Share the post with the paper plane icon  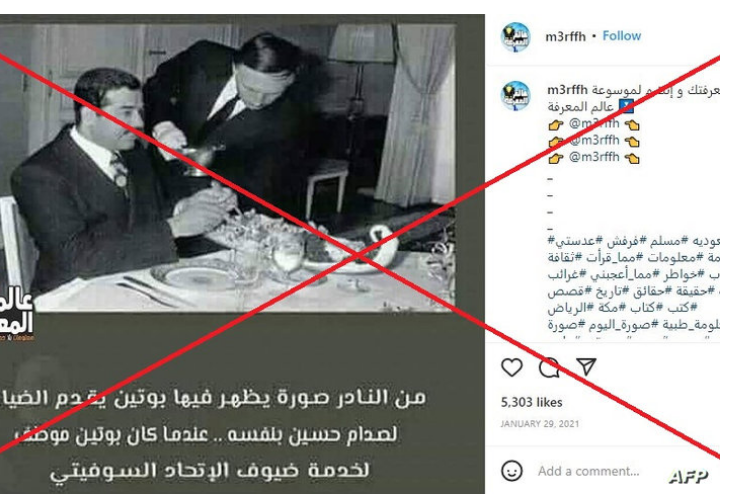(586, 367)
